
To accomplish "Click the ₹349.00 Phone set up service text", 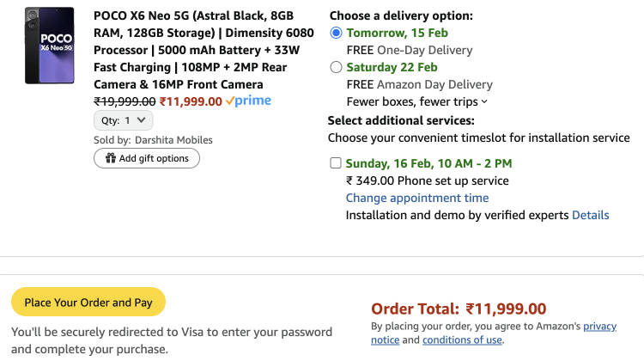I will tap(427, 180).
